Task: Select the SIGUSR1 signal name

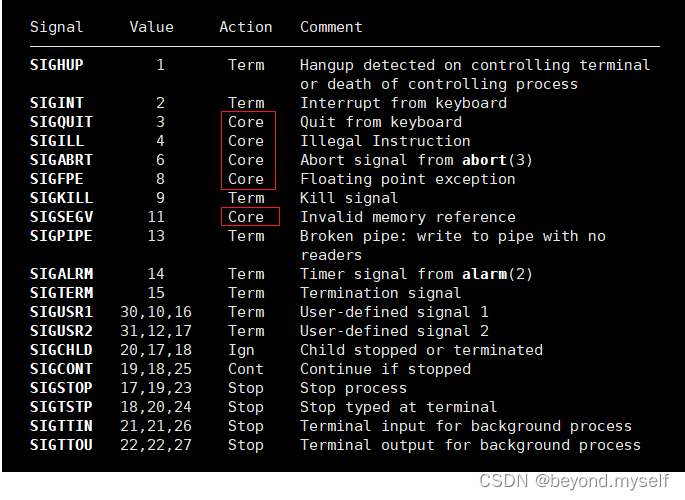Action: pos(61,312)
